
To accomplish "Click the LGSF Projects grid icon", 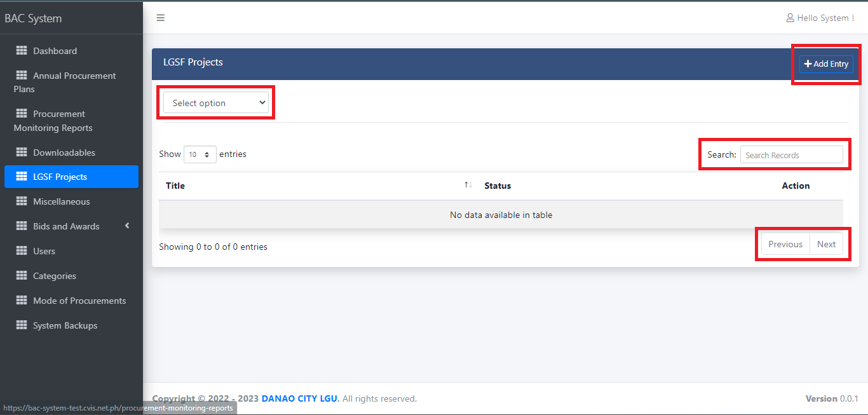I will 22,176.
